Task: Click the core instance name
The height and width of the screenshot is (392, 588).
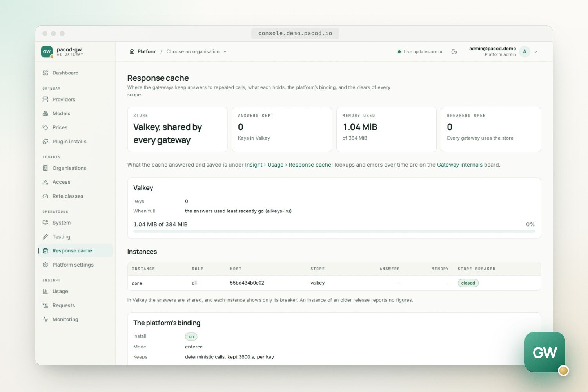Action: pyautogui.click(x=137, y=283)
